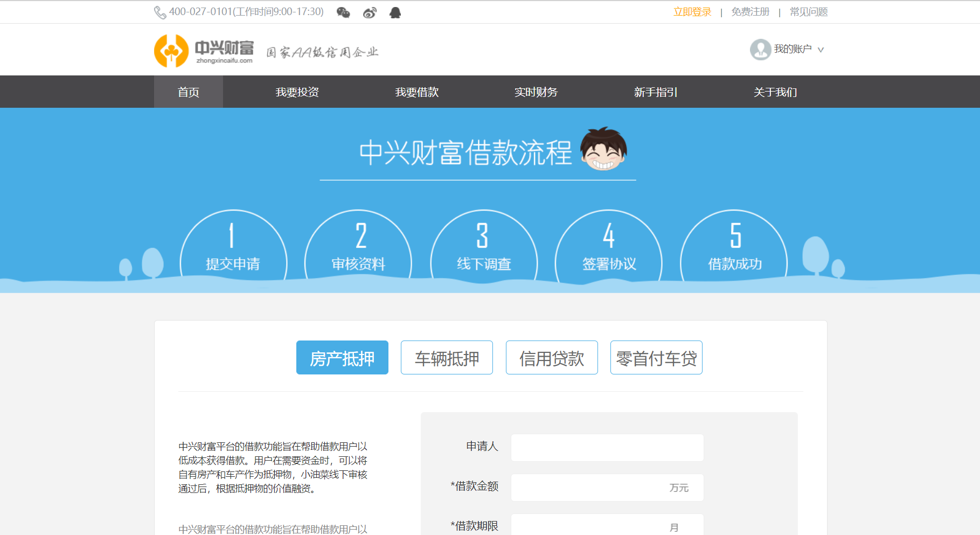Open the 我要投资 navigation item
The height and width of the screenshot is (535, 980).
point(297,92)
